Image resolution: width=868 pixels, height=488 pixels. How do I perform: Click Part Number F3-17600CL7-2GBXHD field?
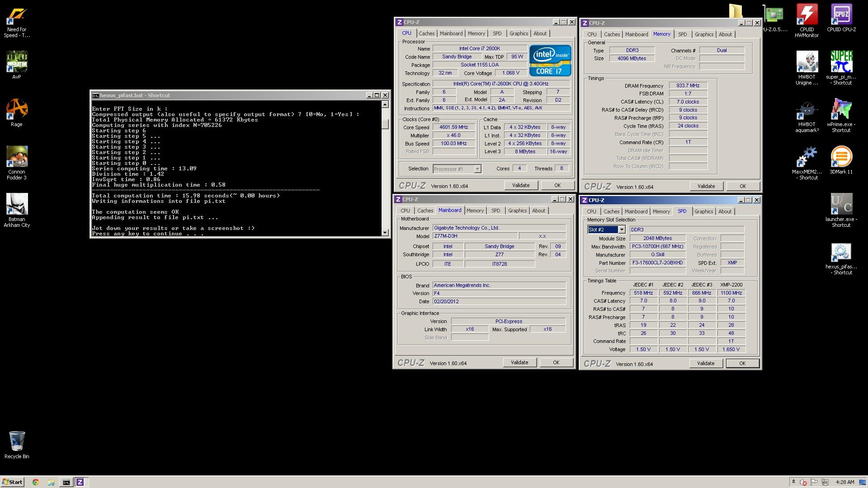(657, 263)
